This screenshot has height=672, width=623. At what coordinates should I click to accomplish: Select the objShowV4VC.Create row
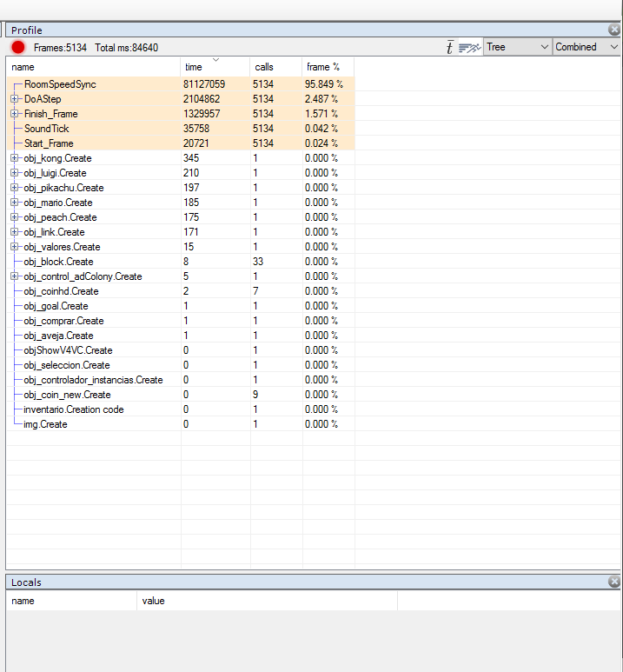pos(181,350)
